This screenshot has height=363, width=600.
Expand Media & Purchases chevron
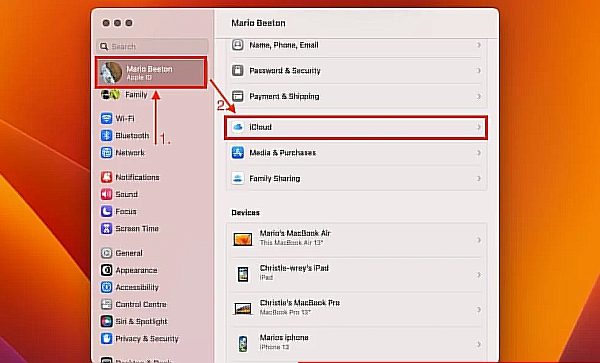479,153
